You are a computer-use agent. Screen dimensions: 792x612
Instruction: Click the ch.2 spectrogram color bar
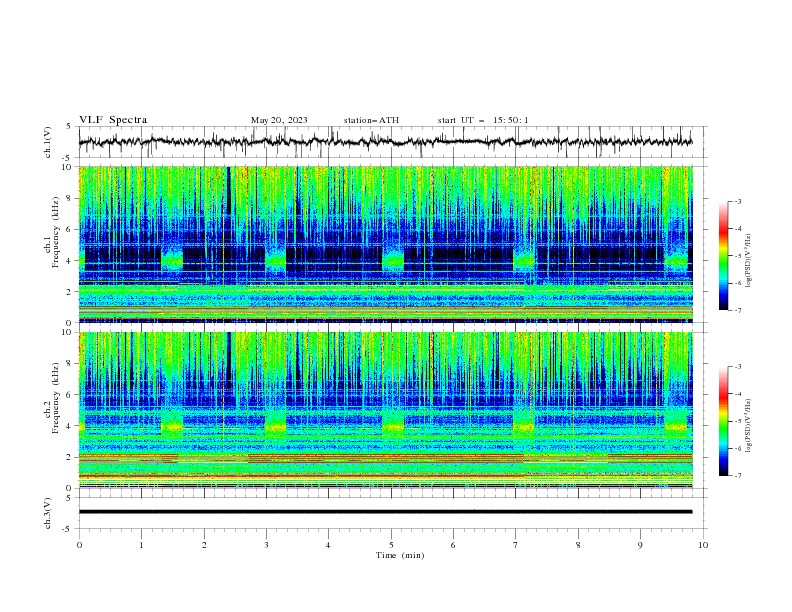click(723, 421)
